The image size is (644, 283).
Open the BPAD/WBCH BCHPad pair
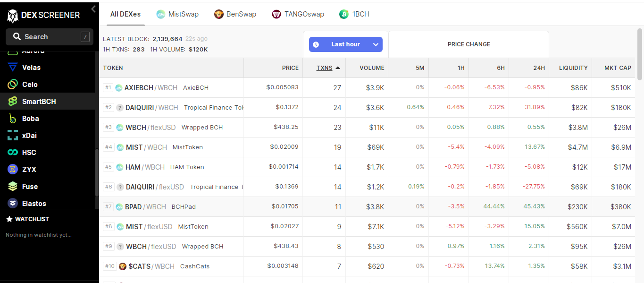pos(367,207)
